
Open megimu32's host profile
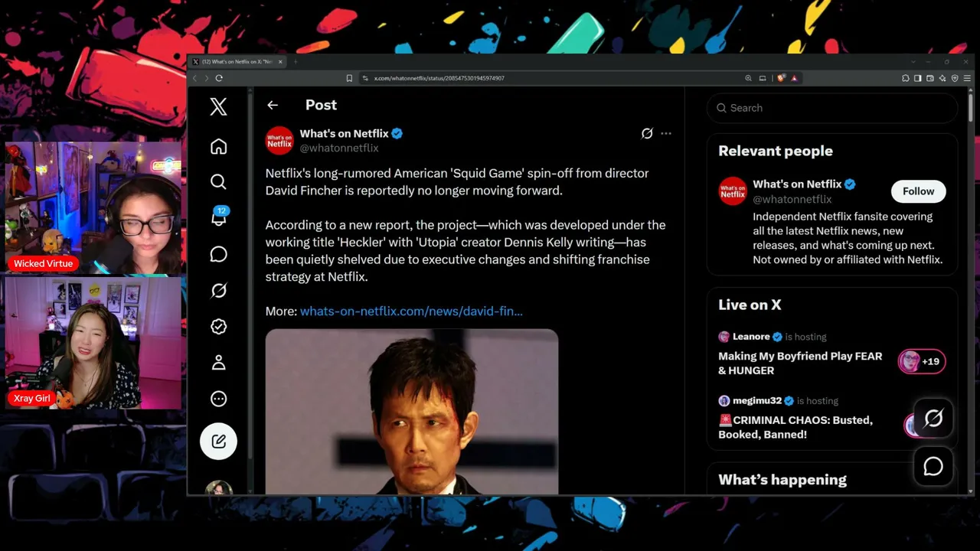pos(757,400)
